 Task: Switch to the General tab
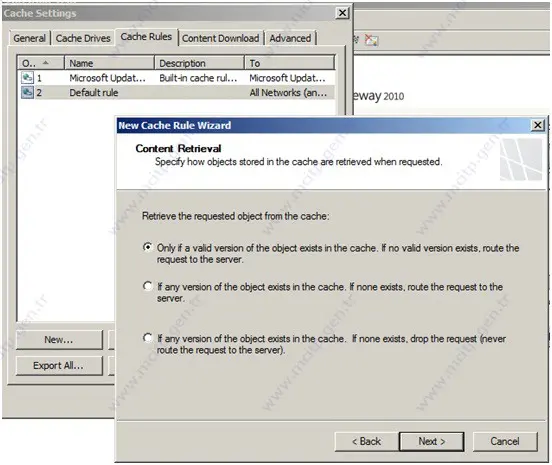click(30, 38)
